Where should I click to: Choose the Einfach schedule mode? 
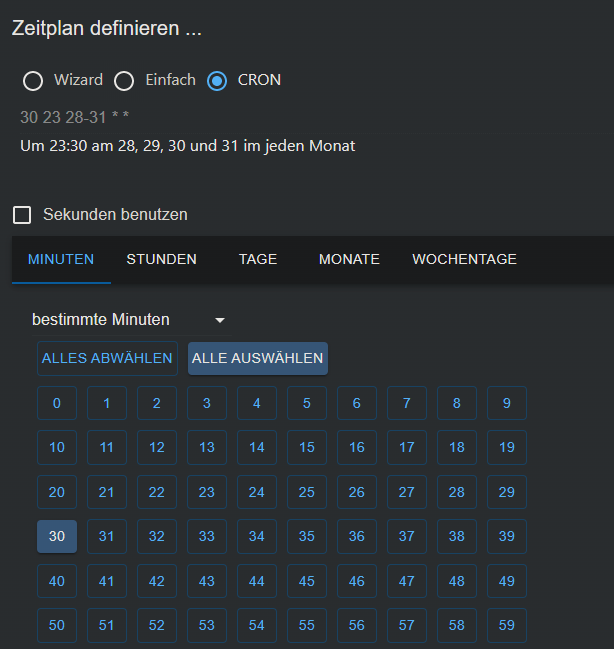tap(124, 80)
